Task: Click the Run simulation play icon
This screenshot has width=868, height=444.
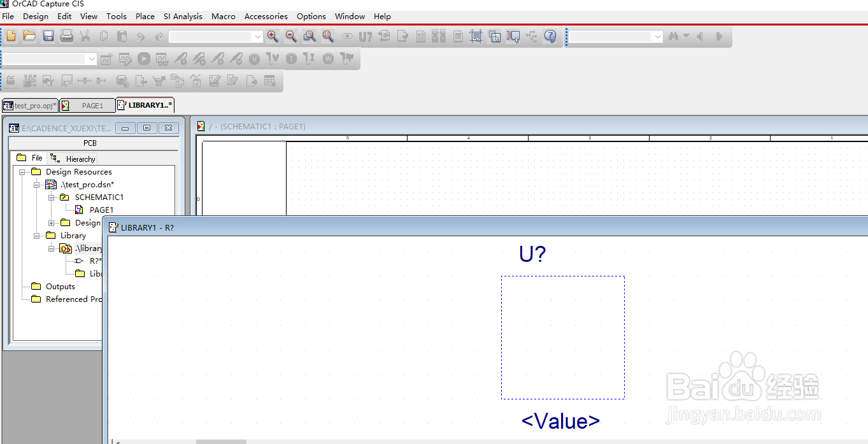Action: pos(144,59)
